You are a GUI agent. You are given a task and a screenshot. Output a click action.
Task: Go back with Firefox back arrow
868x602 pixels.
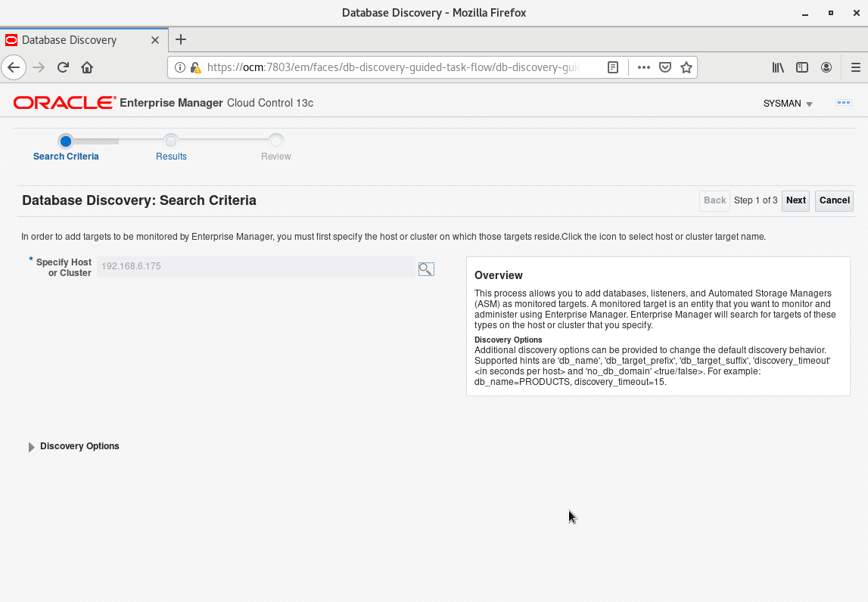(x=14, y=67)
